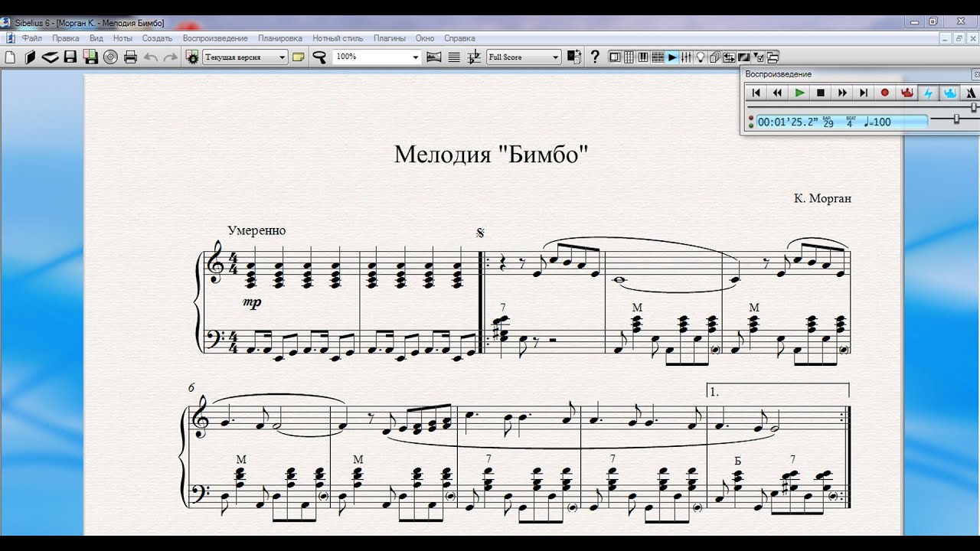Screen dimensions: 980x551
Task: Click the timecode display 00:01'25.2"
Action: [x=788, y=122]
